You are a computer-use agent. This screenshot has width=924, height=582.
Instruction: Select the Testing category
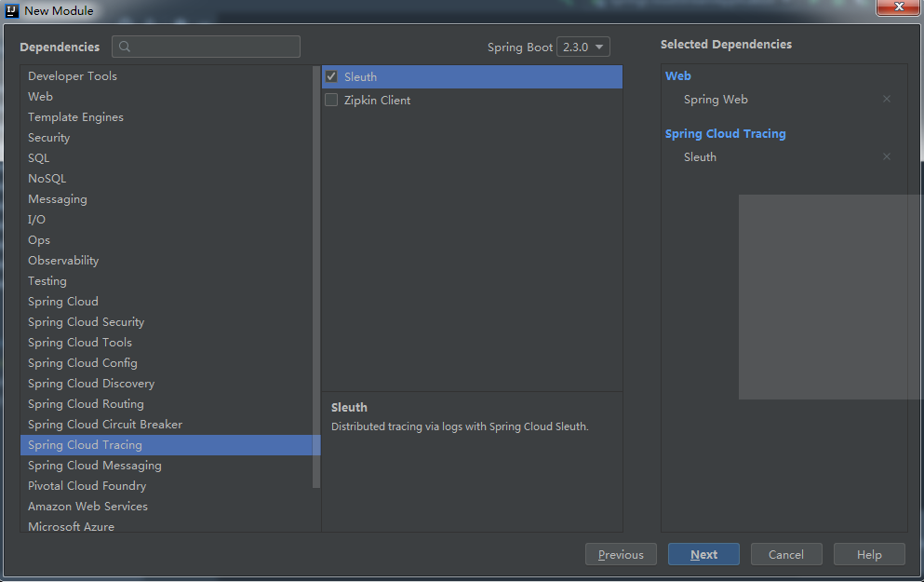pos(167,280)
